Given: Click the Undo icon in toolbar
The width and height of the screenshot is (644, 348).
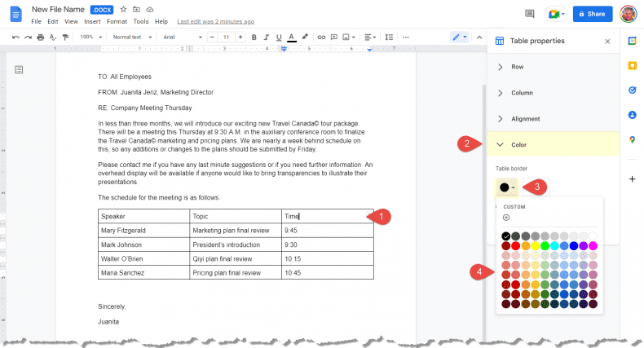Looking at the screenshot, I should click(x=16, y=37).
